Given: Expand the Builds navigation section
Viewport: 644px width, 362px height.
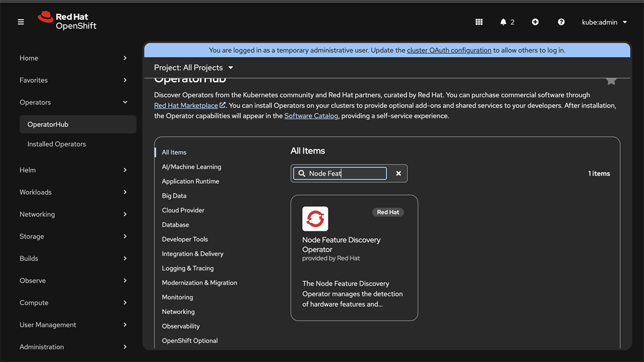Looking at the screenshot, I should coord(73,258).
